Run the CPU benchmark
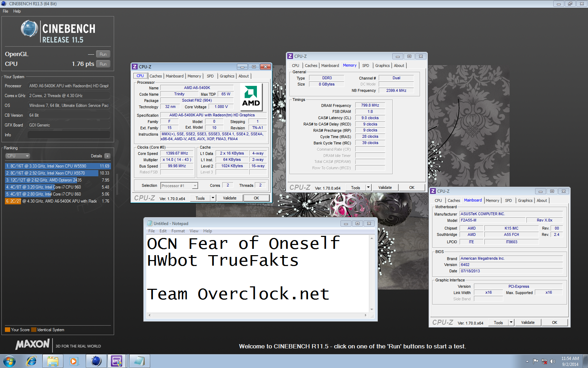This screenshot has height=368, width=588. coord(103,64)
